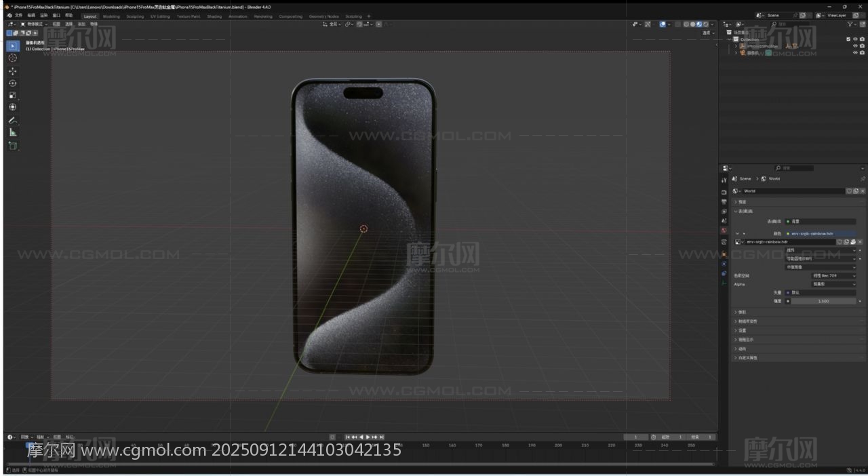Jump to the last frame
The width and height of the screenshot is (868, 476).
(382, 437)
